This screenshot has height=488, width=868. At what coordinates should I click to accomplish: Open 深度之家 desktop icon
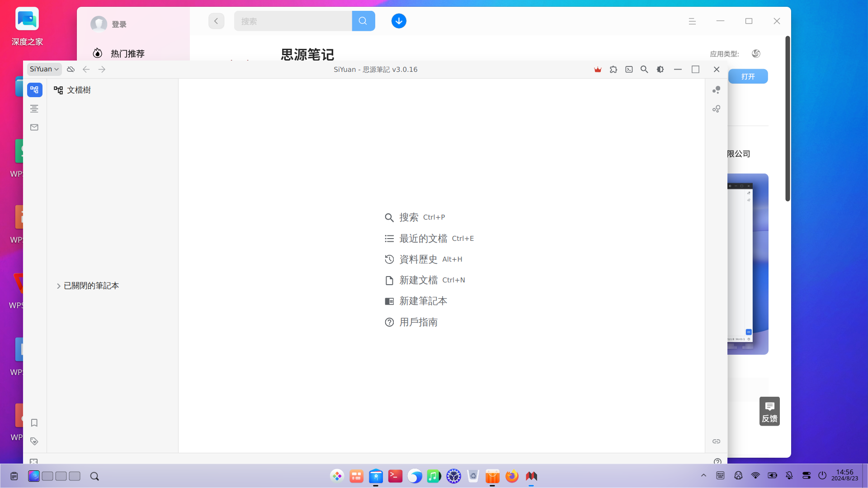click(x=27, y=27)
